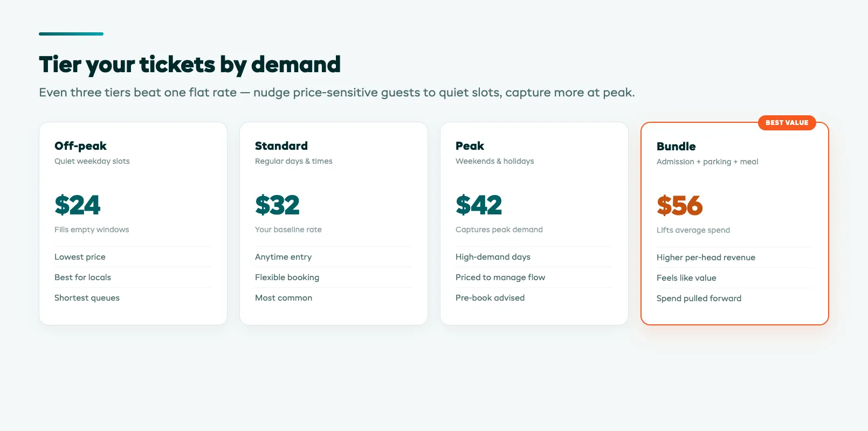Click 'Fills empty windows' caption
This screenshot has height=431, width=868.
pyautogui.click(x=92, y=230)
